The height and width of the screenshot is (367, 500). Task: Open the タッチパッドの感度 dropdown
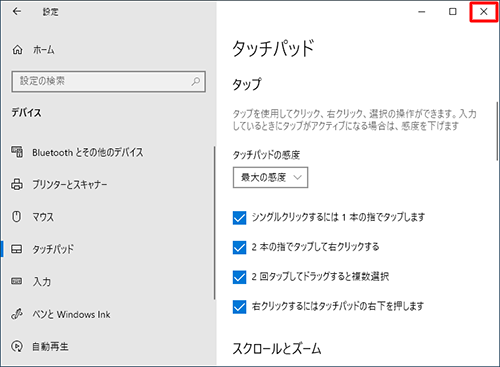270,178
